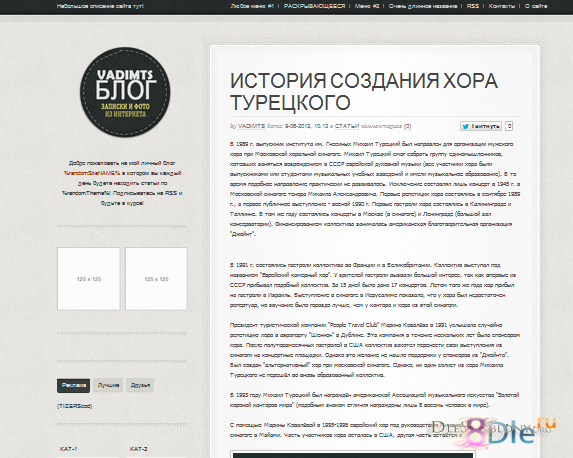Viewport: 573px width, 458px height.
Task: Open the Любое меню #1 item
Action: (252, 6)
